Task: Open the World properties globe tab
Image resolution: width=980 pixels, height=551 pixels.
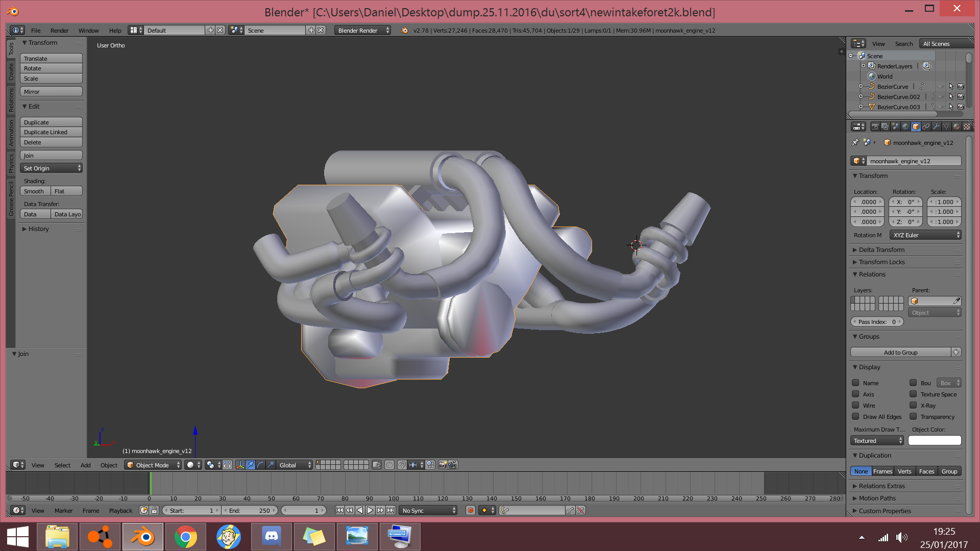Action: [x=905, y=127]
